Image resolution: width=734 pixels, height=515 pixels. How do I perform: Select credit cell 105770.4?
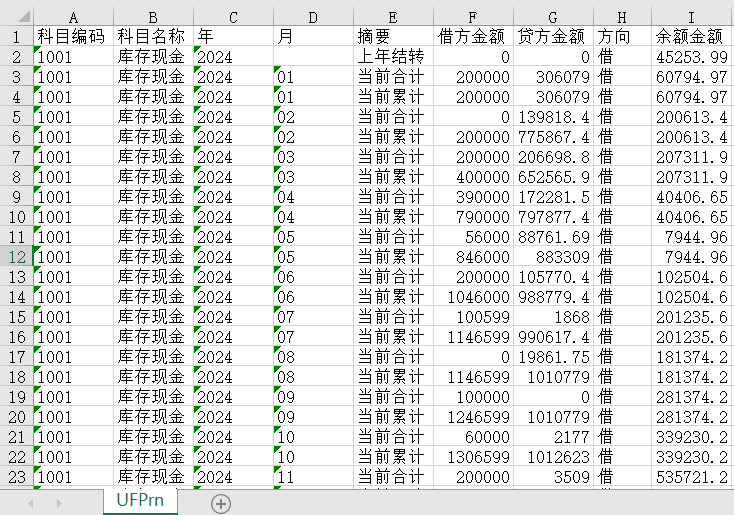[x=554, y=277]
